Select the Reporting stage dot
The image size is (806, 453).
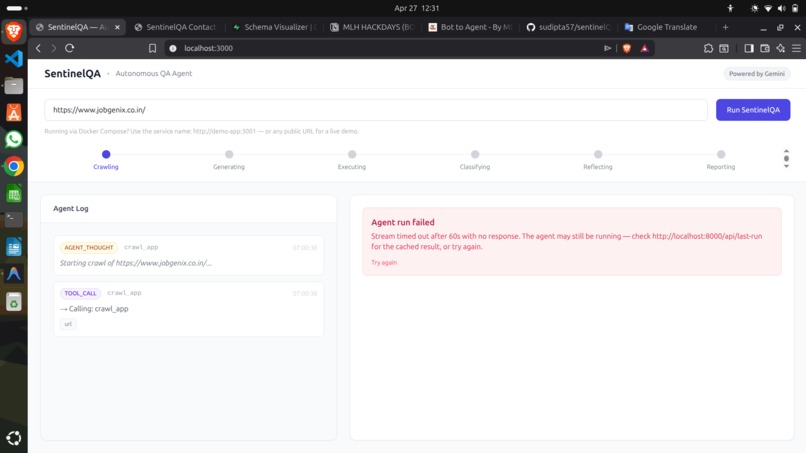click(721, 154)
